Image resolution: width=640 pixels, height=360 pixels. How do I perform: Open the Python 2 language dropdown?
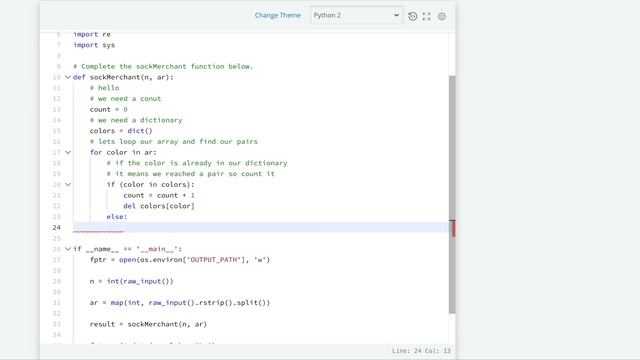[x=356, y=15]
